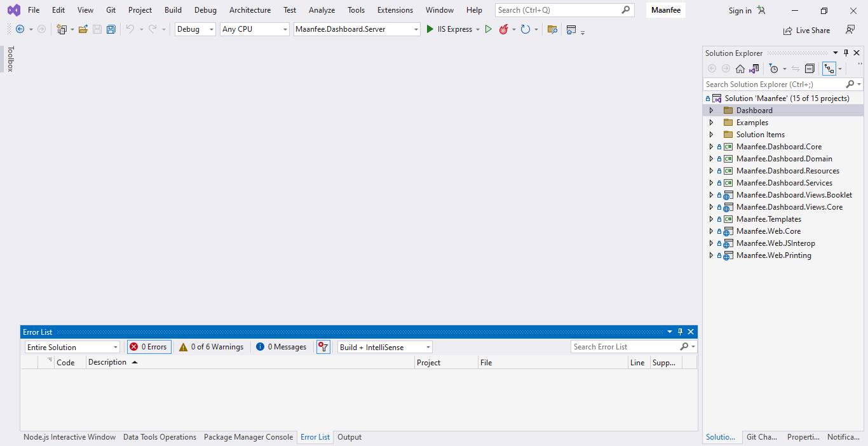Navigate backward with the toolbar arrow
Image resolution: width=868 pixels, height=446 pixels.
(20, 29)
